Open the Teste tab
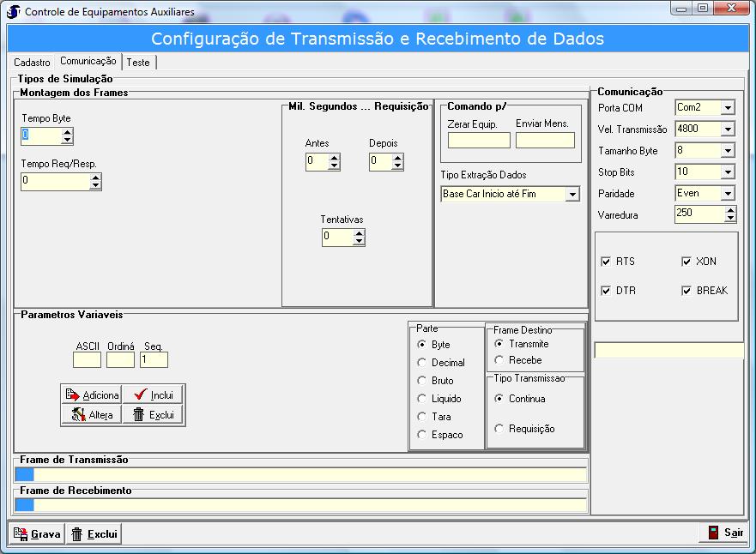This screenshot has height=554, width=756. pyautogui.click(x=138, y=63)
